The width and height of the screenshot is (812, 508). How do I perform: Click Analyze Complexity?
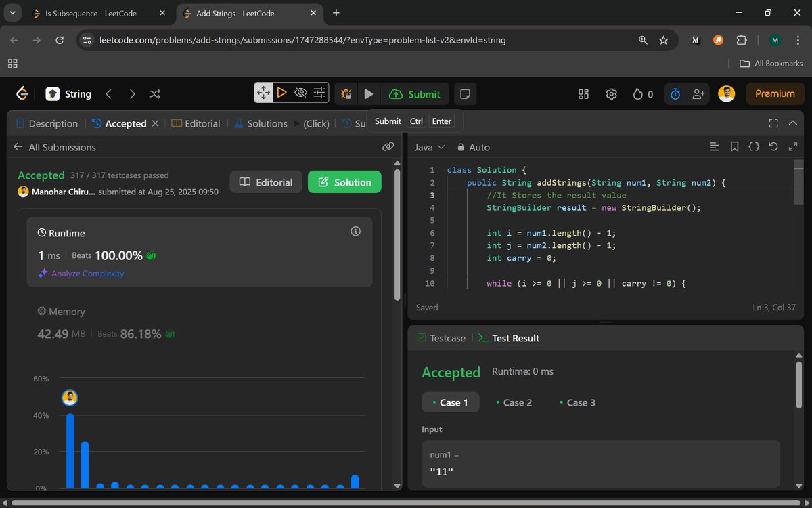81,274
